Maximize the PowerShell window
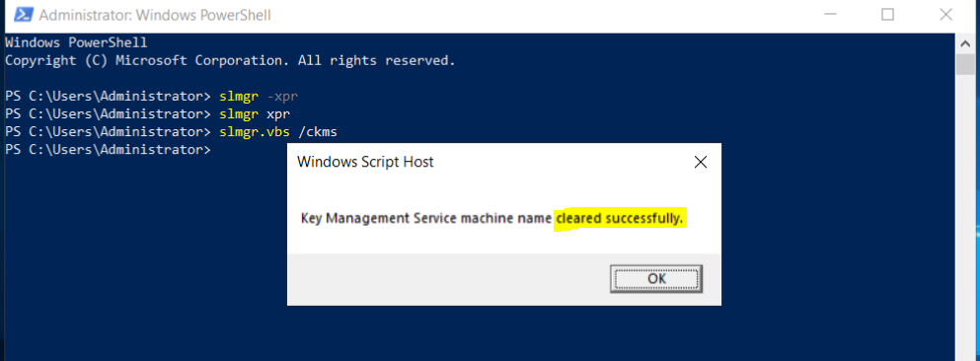The image size is (980, 361). (887, 15)
